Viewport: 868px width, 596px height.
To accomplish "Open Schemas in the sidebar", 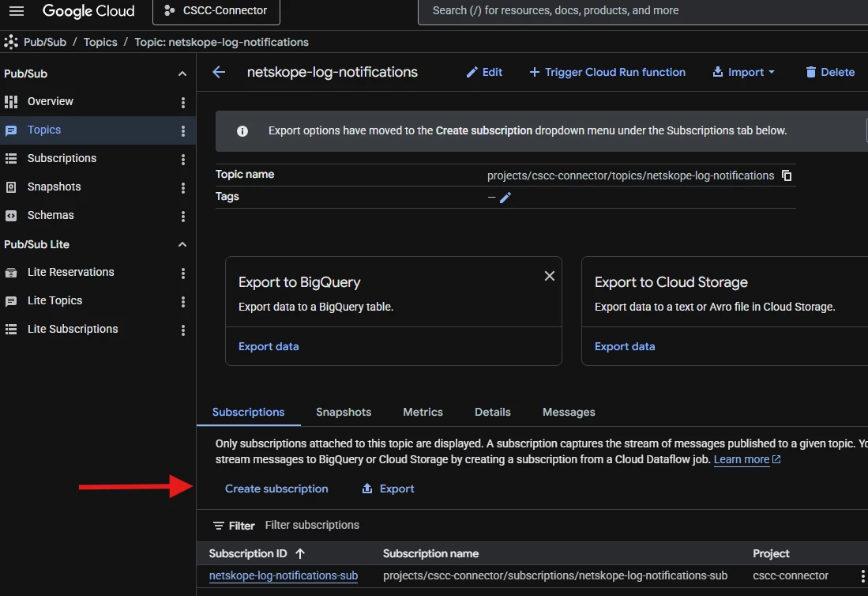I will tap(51, 215).
